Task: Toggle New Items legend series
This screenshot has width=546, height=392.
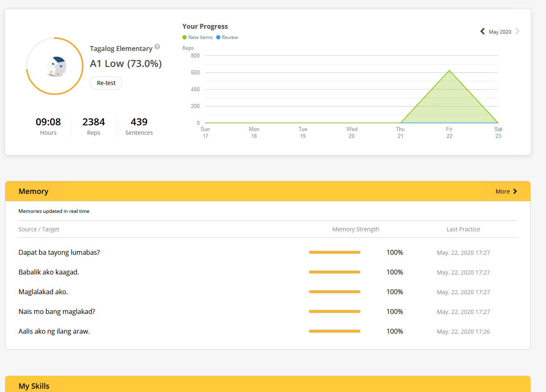Action: pos(198,37)
